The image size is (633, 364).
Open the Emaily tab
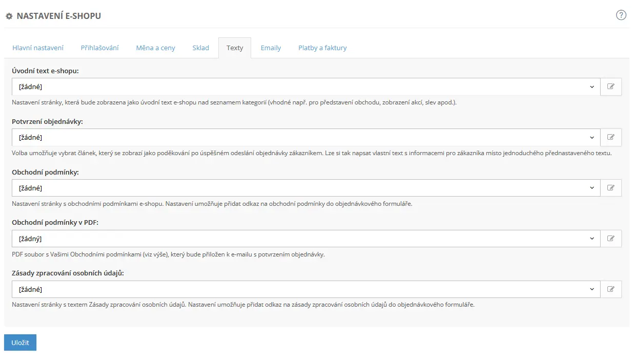coord(271,48)
